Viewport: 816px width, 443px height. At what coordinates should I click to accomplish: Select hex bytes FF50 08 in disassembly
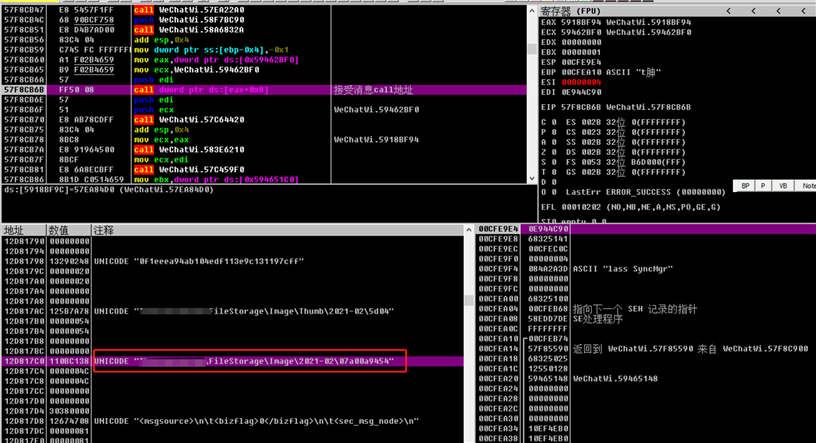(76, 90)
